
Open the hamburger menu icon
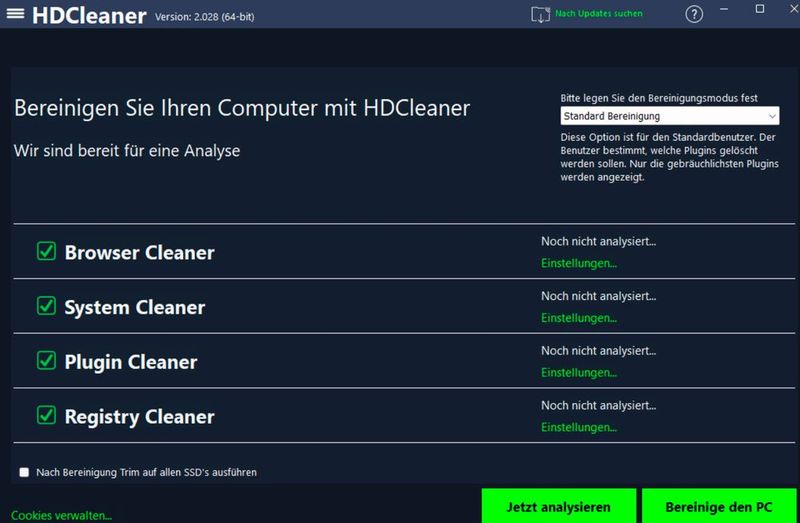(x=15, y=14)
